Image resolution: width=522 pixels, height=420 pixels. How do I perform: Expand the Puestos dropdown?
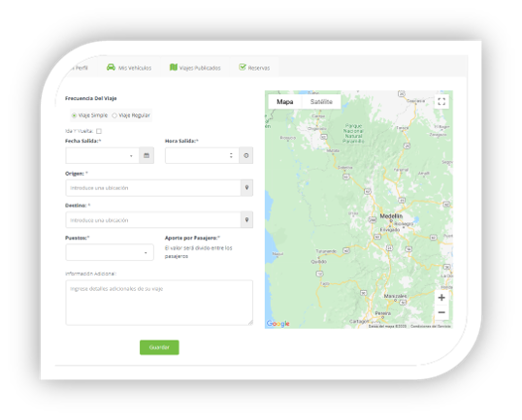tap(110, 252)
